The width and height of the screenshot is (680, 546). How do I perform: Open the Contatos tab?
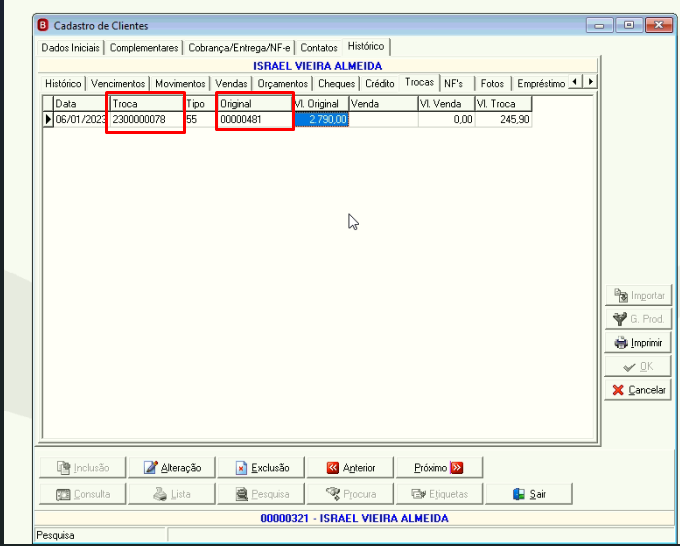[x=319, y=48]
